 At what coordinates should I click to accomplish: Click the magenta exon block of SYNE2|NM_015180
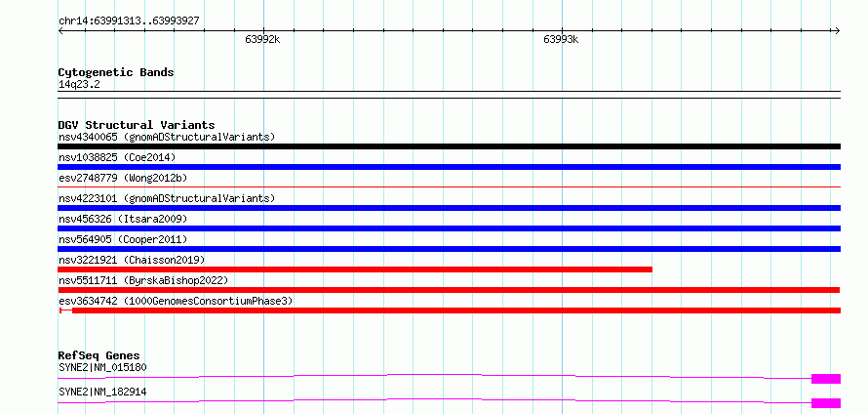(x=826, y=379)
